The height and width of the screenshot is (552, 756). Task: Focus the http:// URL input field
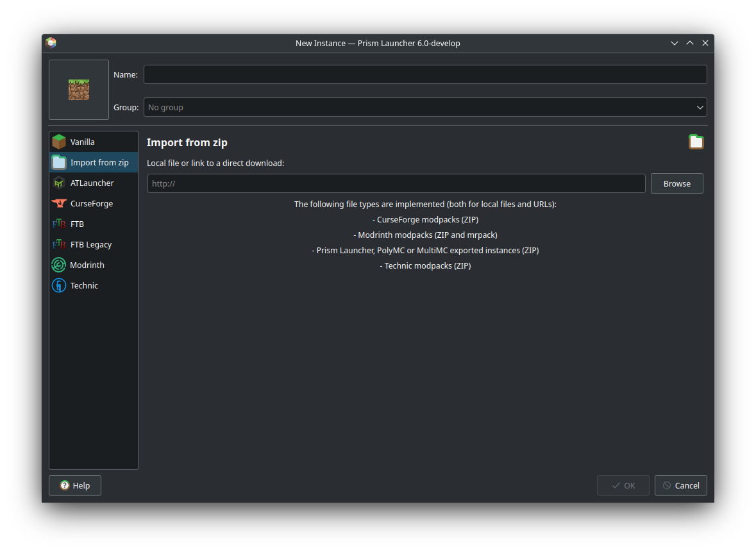click(x=396, y=183)
